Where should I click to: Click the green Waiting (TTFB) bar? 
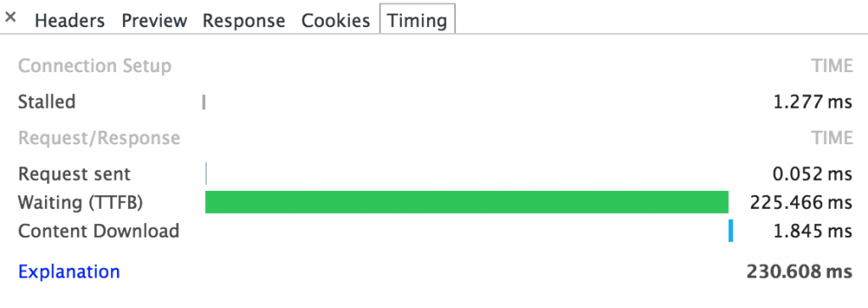click(x=467, y=202)
